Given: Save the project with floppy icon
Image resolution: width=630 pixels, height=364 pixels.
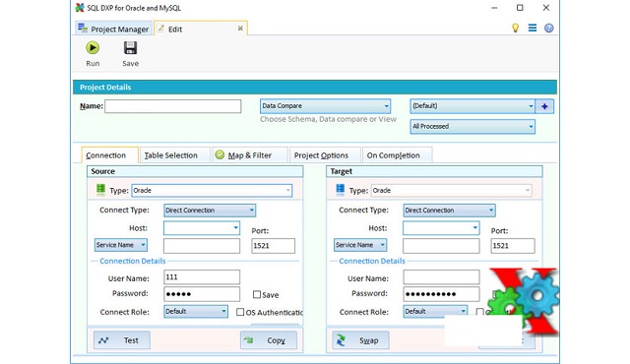Looking at the screenshot, I should coord(130,54).
